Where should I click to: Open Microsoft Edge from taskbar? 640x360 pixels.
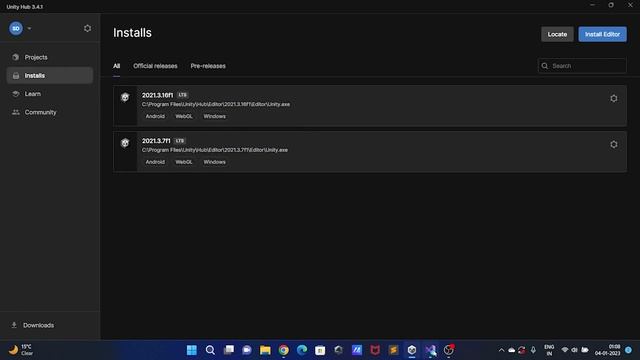pyautogui.click(x=302, y=350)
